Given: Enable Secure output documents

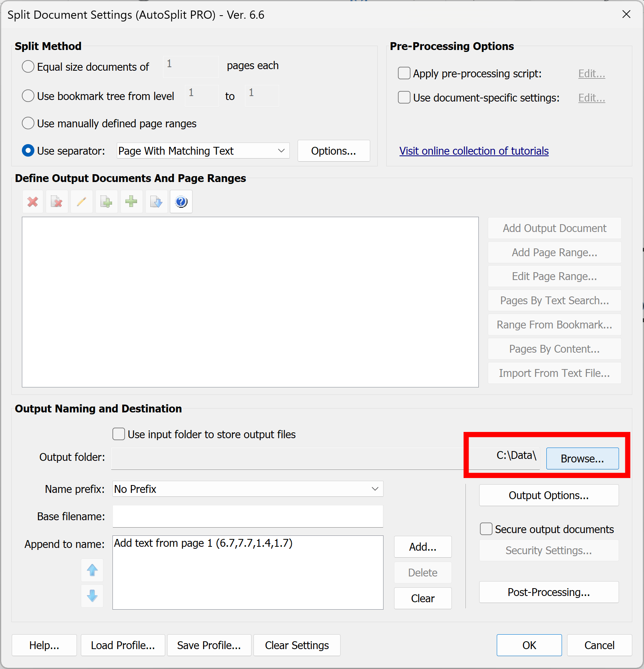Looking at the screenshot, I should click(486, 529).
